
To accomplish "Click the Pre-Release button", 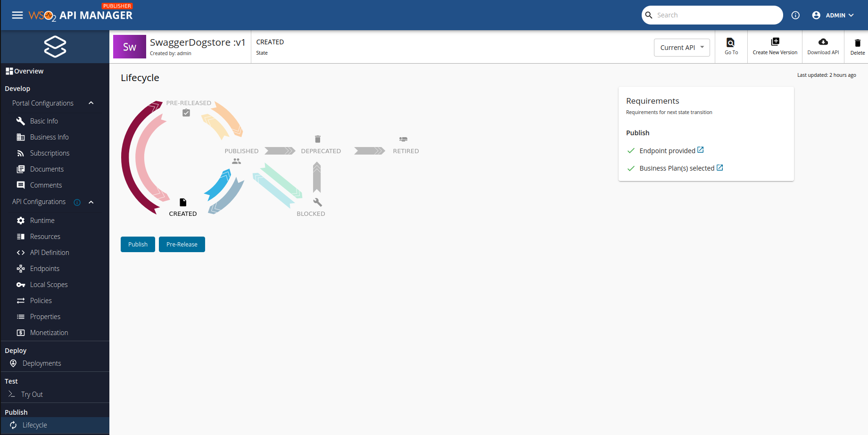I will click(x=182, y=244).
